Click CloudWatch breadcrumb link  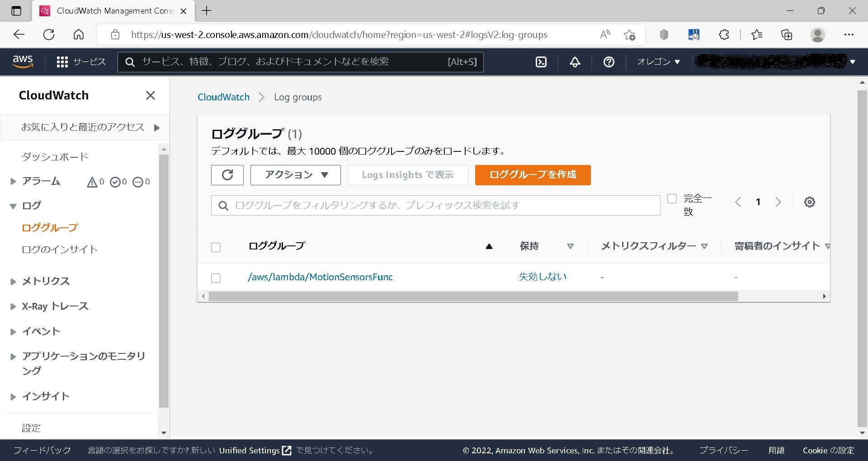coord(223,97)
